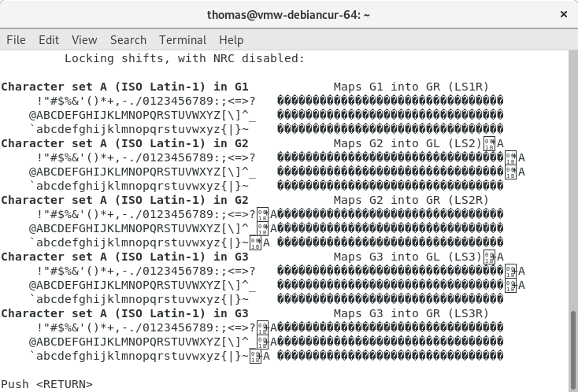The width and height of the screenshot is (578, 392).
Task: Click the "Maps G2 into GL (LS2)" text
Action: 406,143
